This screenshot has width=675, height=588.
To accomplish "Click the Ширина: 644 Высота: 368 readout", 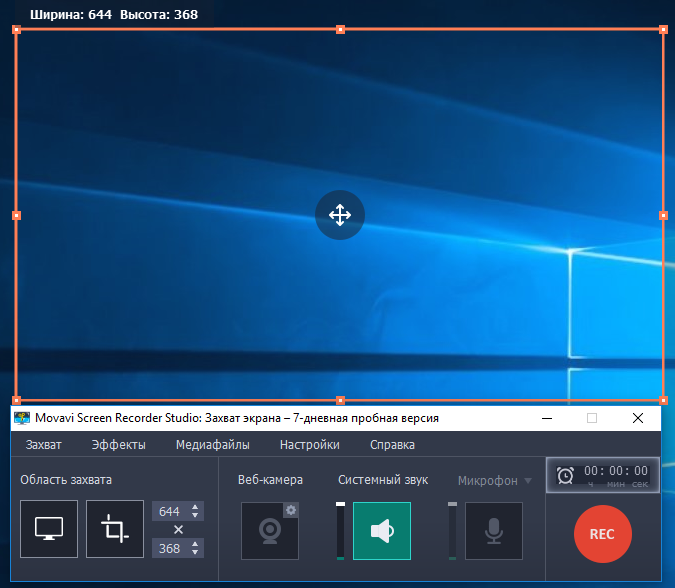I will pyautogui.click(x=114, y=15).
